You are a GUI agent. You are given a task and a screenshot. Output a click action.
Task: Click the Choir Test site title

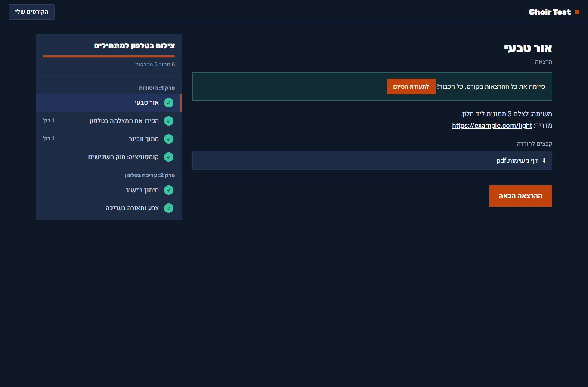click(550, 12)
